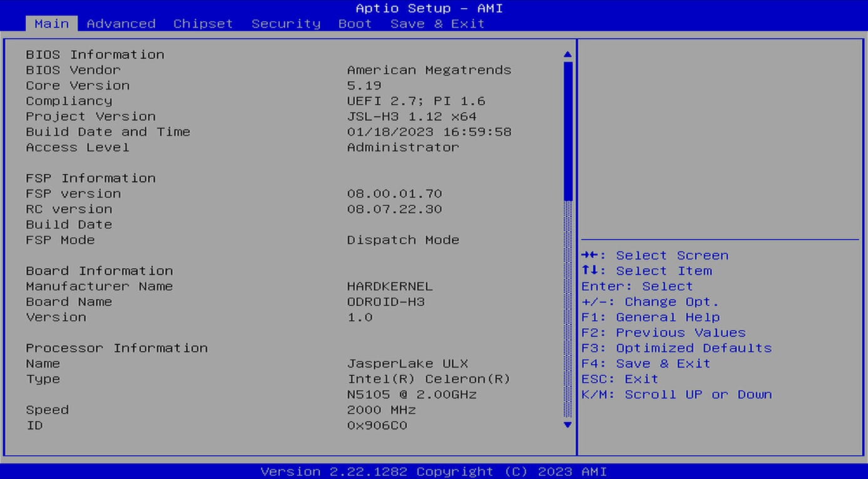Click the Dispatch Mode value
This screenshot has width=868, height=479.
point(403,240)
